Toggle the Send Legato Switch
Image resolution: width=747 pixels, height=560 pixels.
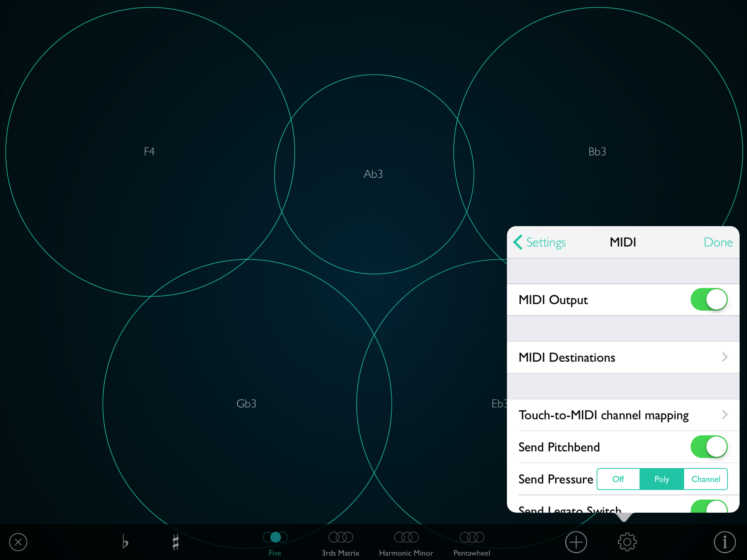pos(709,506)
